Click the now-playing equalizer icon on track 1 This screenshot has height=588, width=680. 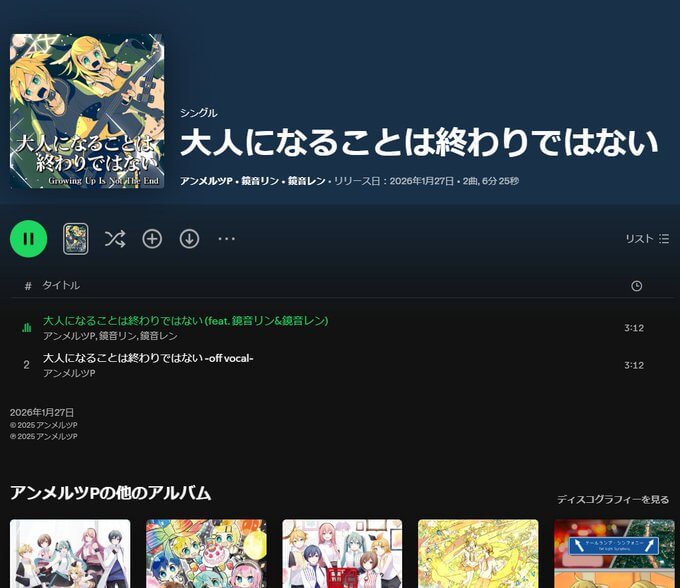coord(27,327)
